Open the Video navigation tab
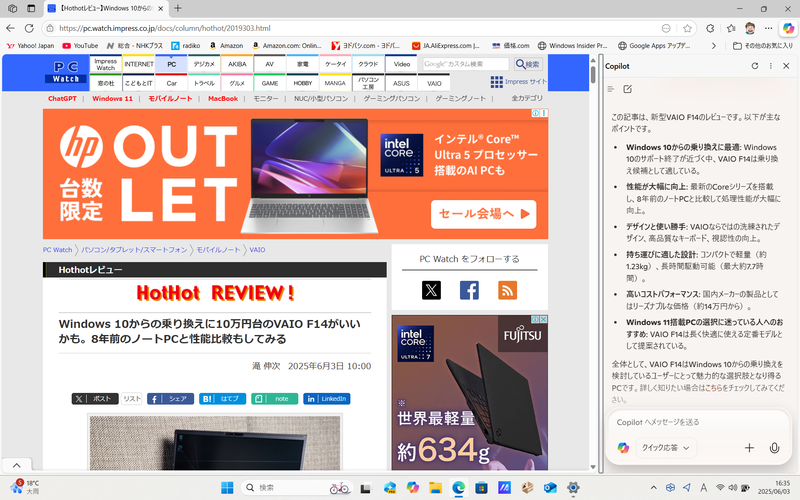 click(402, 64)
